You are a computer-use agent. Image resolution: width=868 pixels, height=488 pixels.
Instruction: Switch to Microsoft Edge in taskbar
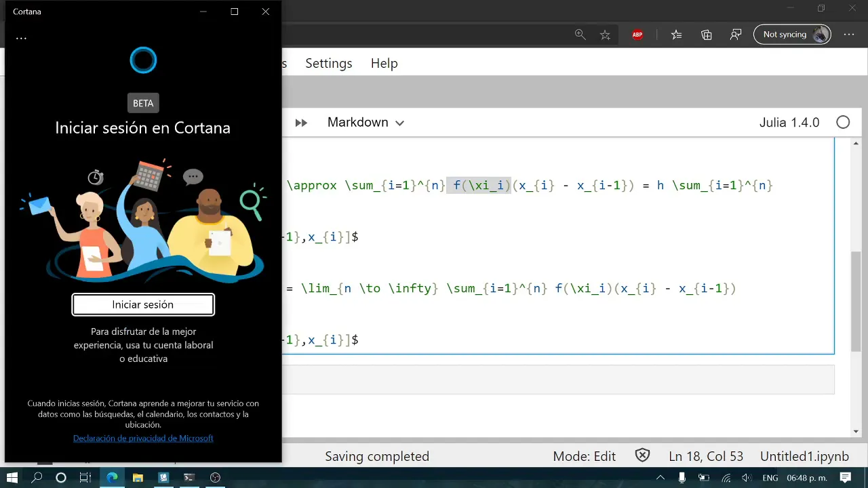112,478
